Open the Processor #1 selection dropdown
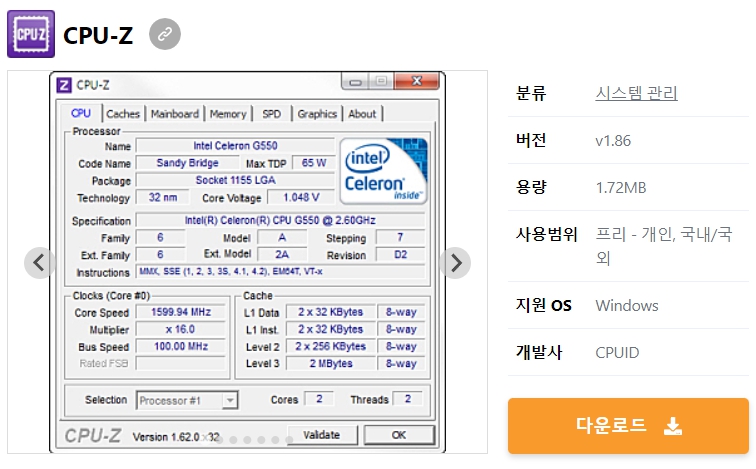This screenshot has height=469, width=756. [x=187, y=400]
